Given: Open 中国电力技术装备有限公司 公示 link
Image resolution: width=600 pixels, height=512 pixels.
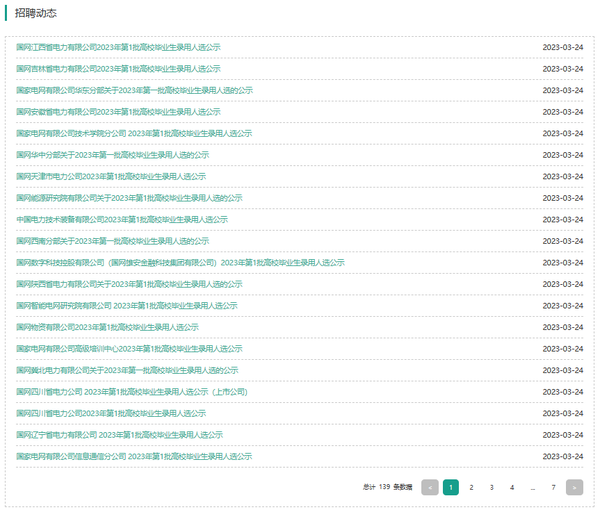Looking at the screenshot, I should coord(122,219).
